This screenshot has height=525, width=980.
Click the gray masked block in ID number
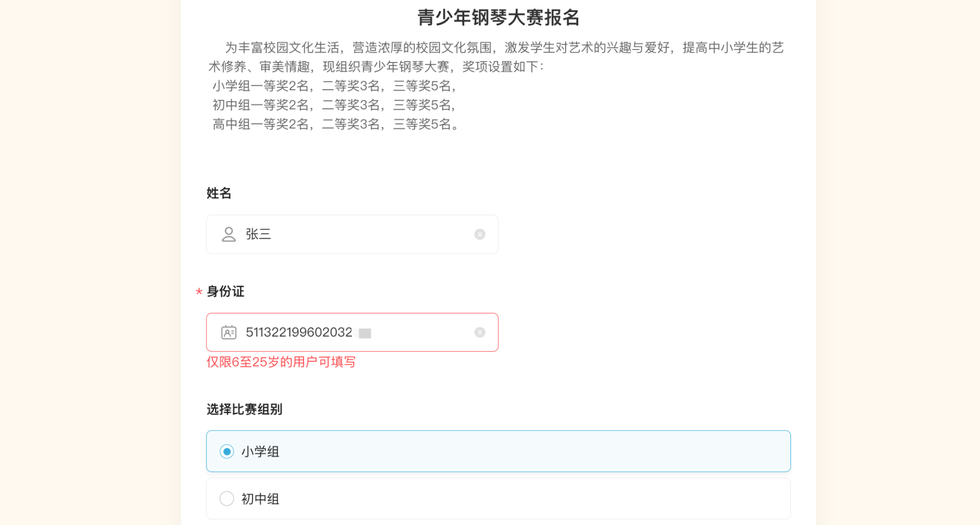[x=365, y=333]
